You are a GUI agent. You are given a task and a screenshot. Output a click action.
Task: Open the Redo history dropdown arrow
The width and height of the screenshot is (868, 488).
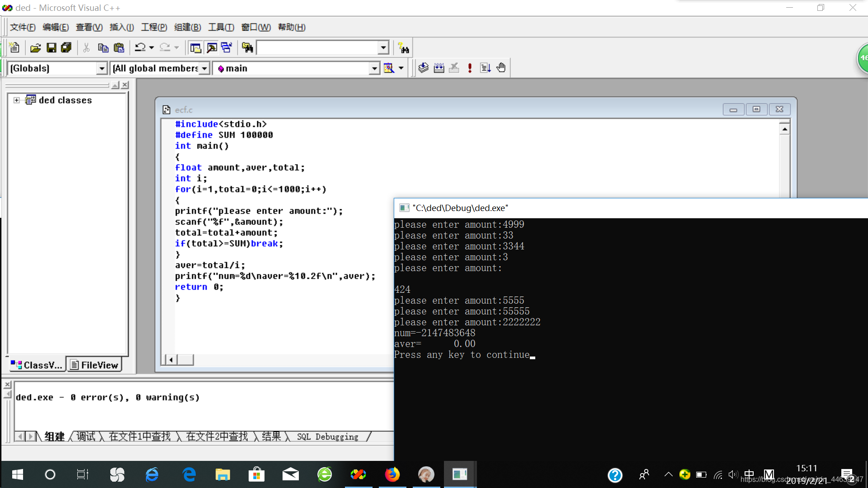[x=176, y=47]
